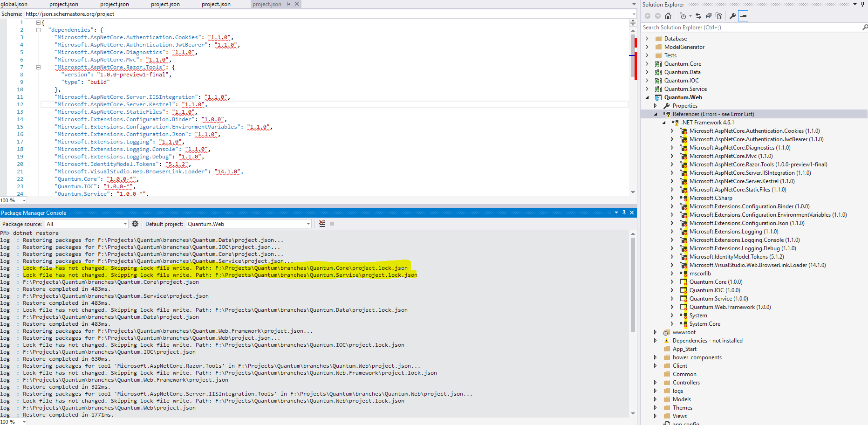Collapse the Microsoft.AspNetCore.Razor.Tools block
Viewport: 868px width, 425px height.
(x=38, y=67)
